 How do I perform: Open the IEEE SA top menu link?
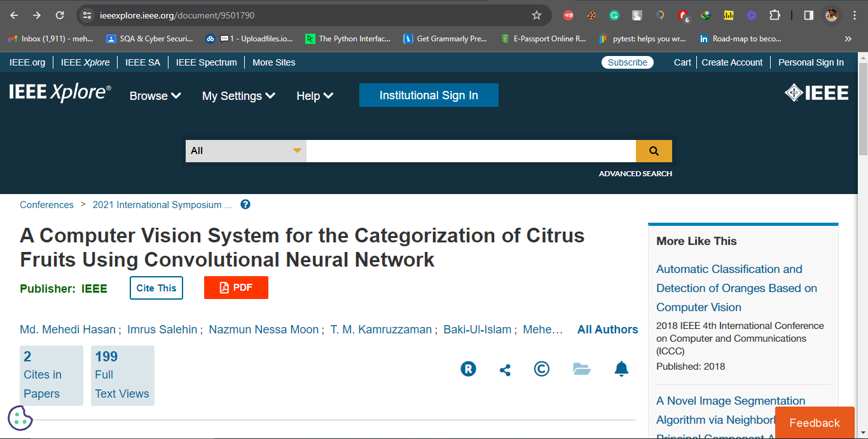[143, 62]
